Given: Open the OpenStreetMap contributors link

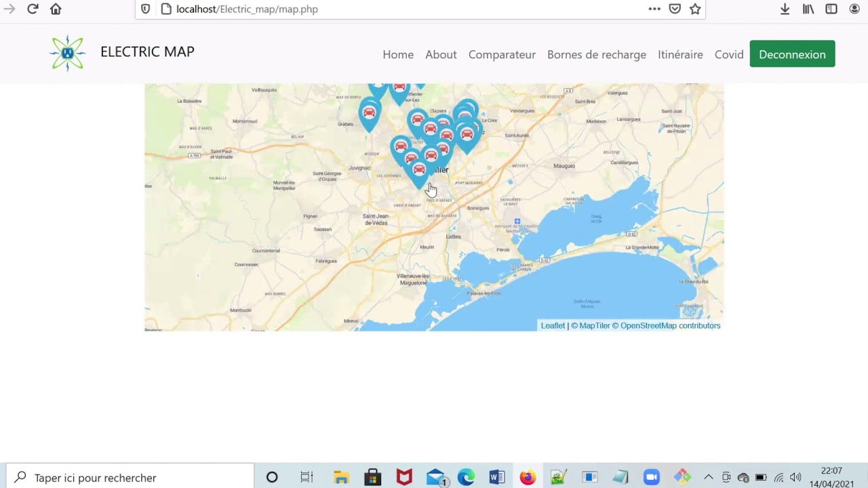Looking at the screenshot, I should click(667, 325).
